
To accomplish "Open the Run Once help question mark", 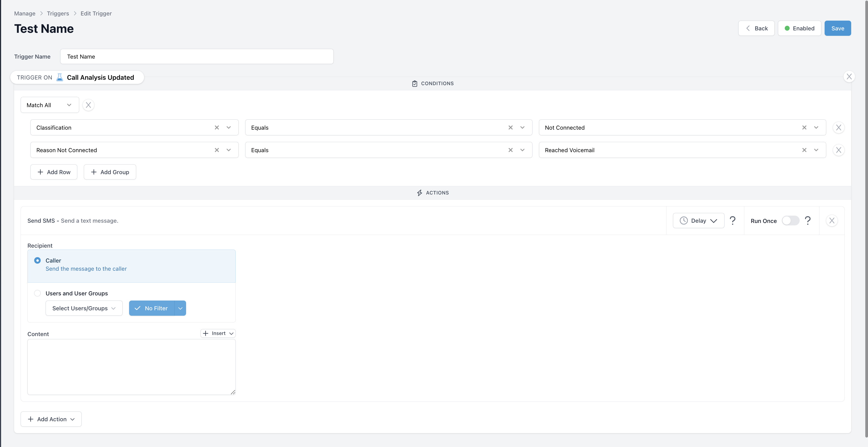I will (x=808, y=221).
